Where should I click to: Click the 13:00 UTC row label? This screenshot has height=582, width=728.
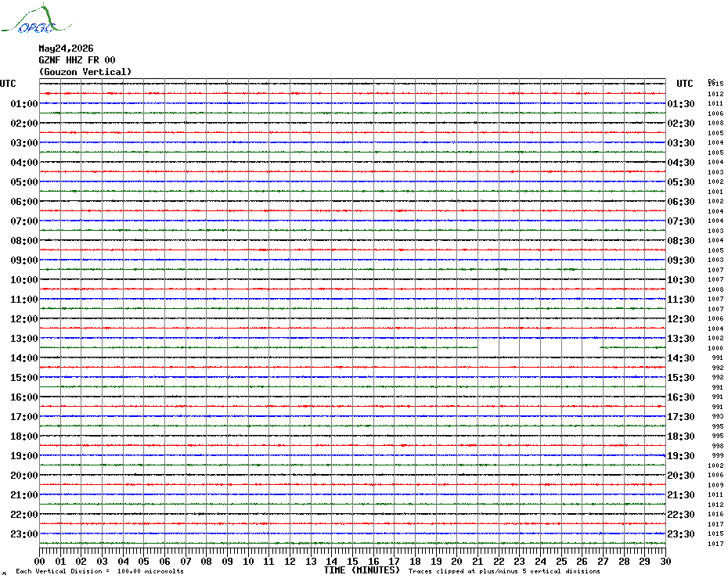[x=24, y=339]
